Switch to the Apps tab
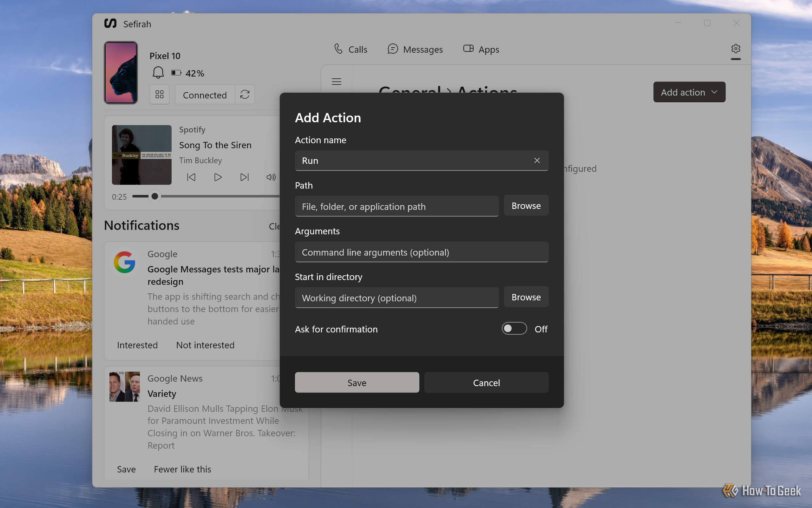 (x=481, y=50)
